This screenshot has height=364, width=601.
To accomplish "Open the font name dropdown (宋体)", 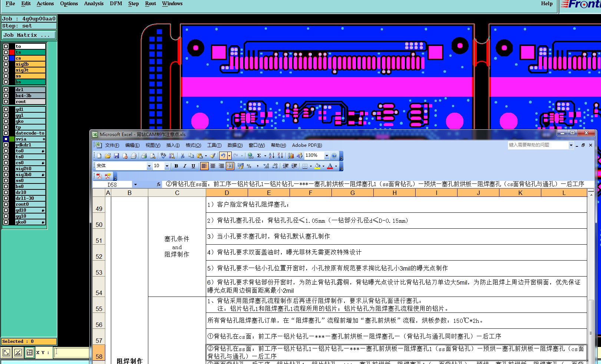I will coord(149,166).
